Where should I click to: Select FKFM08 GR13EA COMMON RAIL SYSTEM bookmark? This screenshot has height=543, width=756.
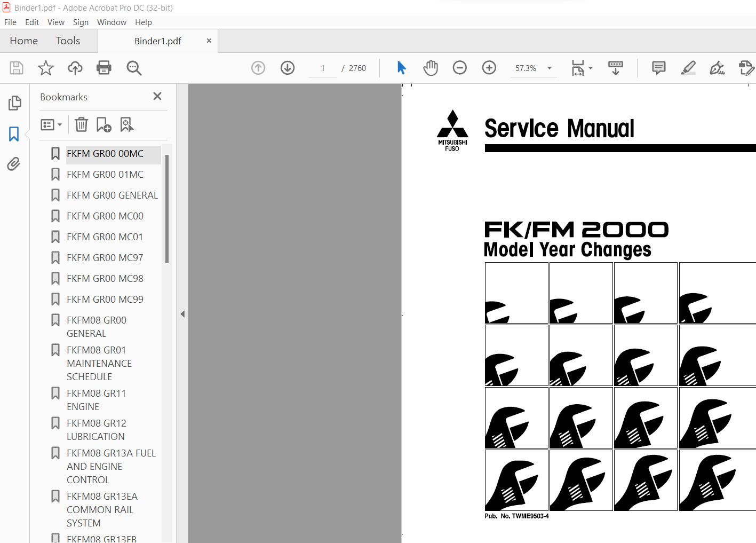tap(102, 509)
